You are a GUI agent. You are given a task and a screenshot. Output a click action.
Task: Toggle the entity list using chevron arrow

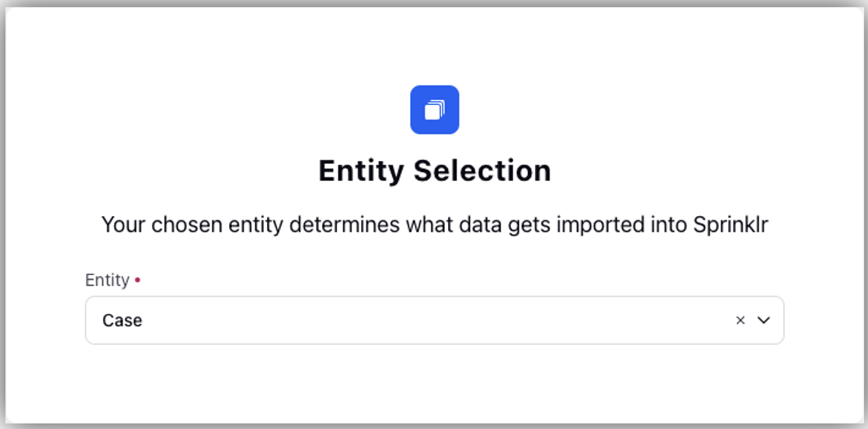pos(764,320)
